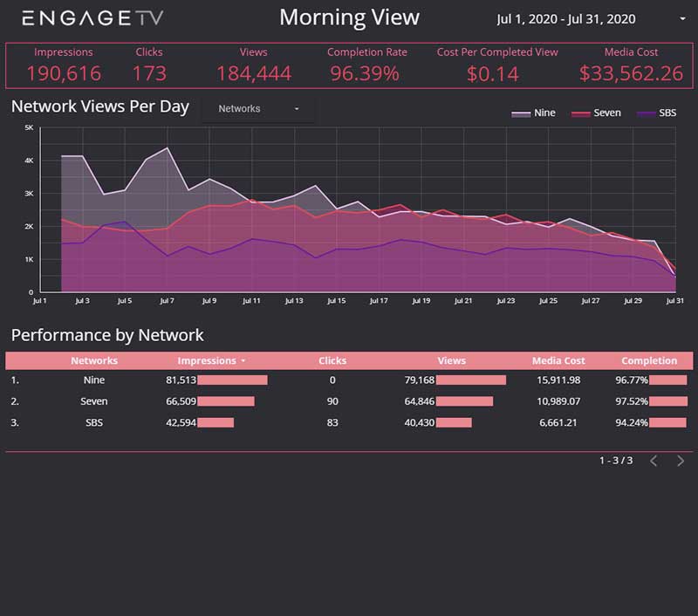Select the SBS network row
698x616 pixels.
(x=94, y=422)
